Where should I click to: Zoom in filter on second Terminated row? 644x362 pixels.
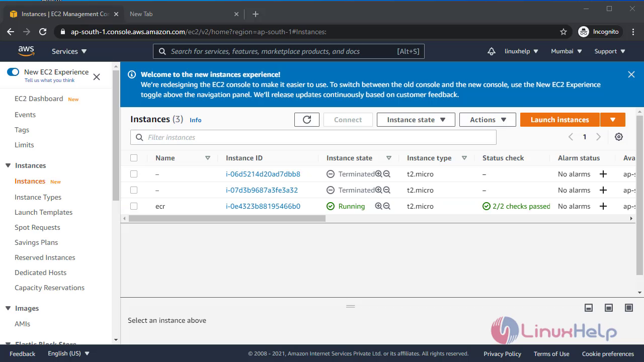(378, 190)
